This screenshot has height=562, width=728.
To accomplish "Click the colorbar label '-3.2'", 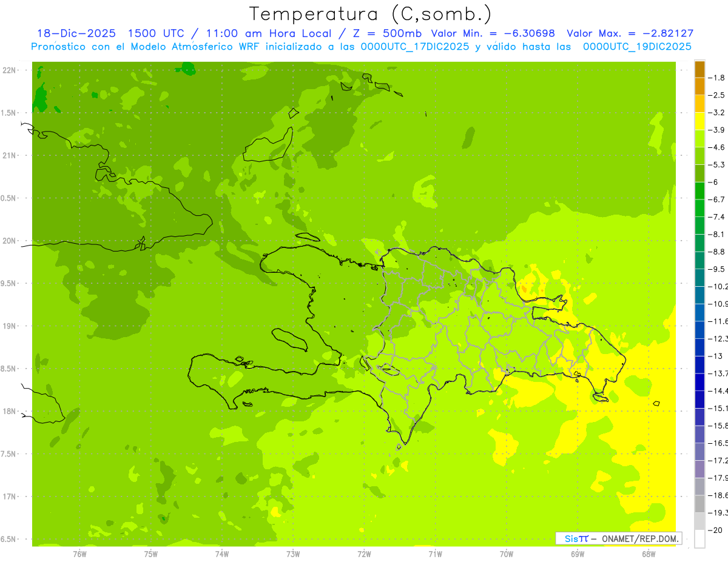I will click(716, 113).
